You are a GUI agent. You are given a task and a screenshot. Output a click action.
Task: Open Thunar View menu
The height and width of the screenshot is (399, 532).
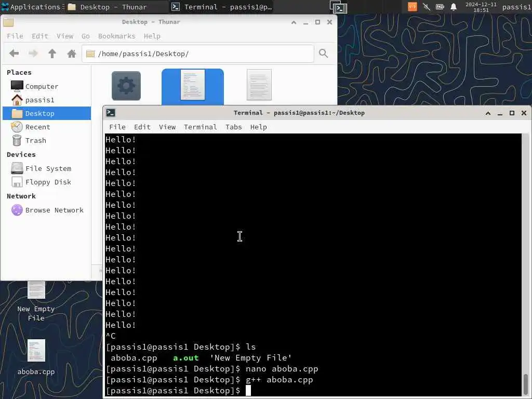pyautogui.click(x=65, y=36)
